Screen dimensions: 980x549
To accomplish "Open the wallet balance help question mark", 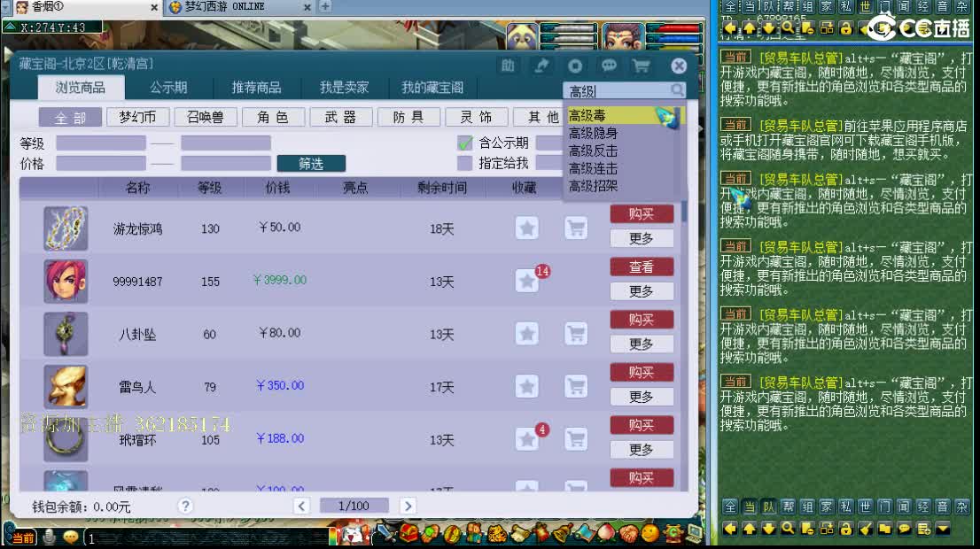I will pos(185,506).
